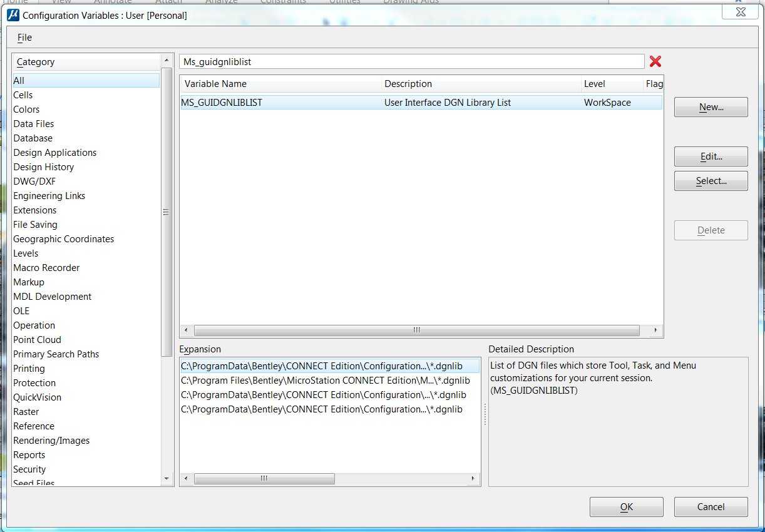Click the Edit... button

pos(711,156)
